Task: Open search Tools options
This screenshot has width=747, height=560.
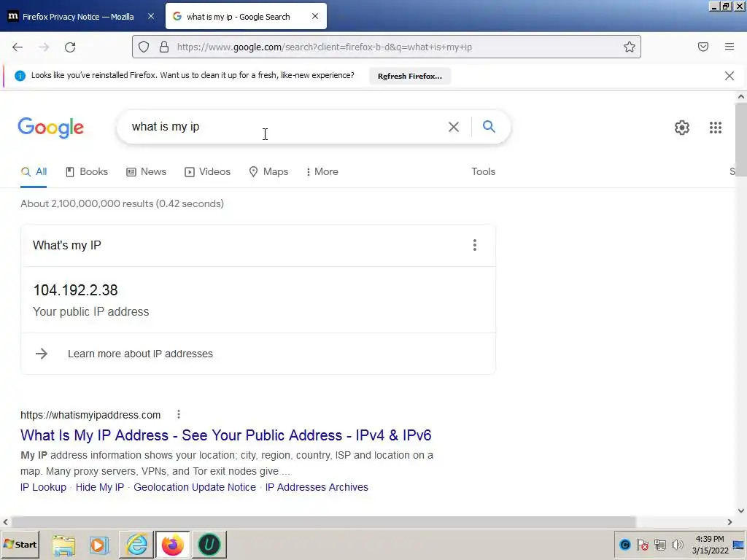Action: [484, 172]
